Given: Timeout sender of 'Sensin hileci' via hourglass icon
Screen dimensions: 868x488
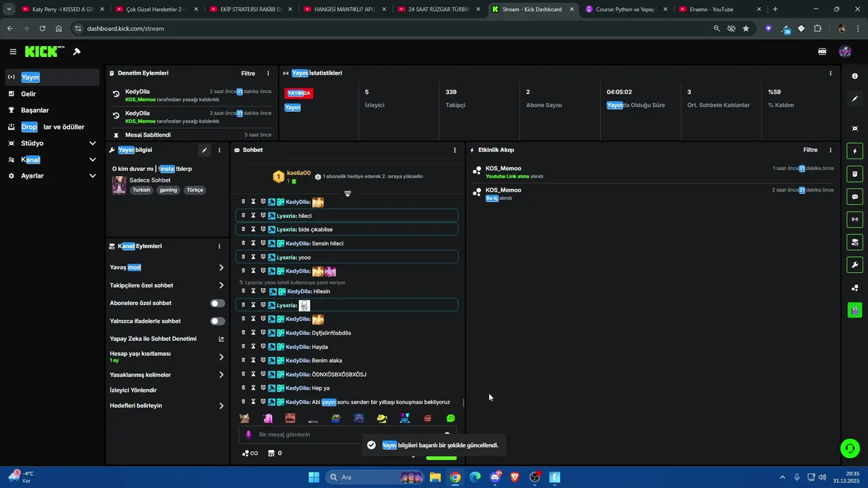Looking at the screenshot, I should click(253, 243).
